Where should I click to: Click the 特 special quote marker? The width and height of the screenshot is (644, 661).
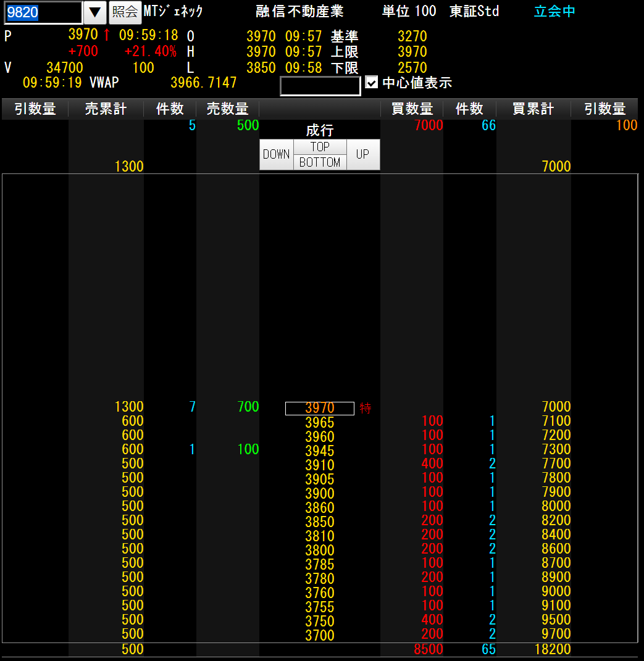click(x=366, y=408)
